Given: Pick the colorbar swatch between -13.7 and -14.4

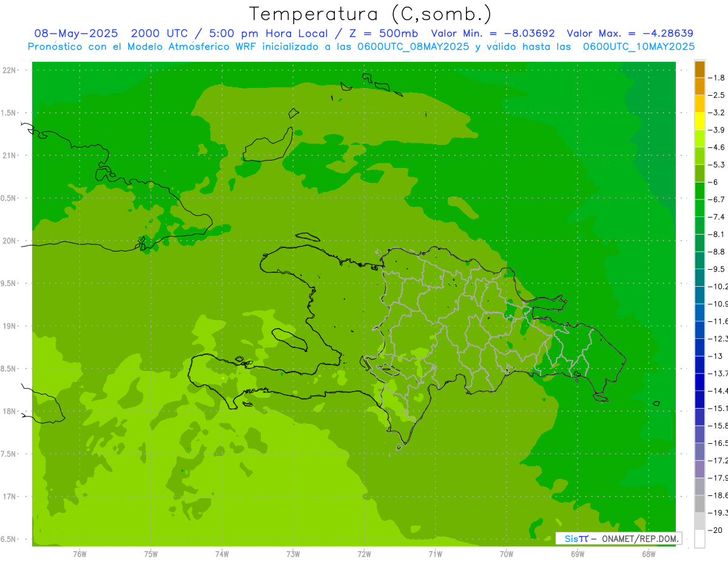Looking at the screenshot, I should point(699,383).
